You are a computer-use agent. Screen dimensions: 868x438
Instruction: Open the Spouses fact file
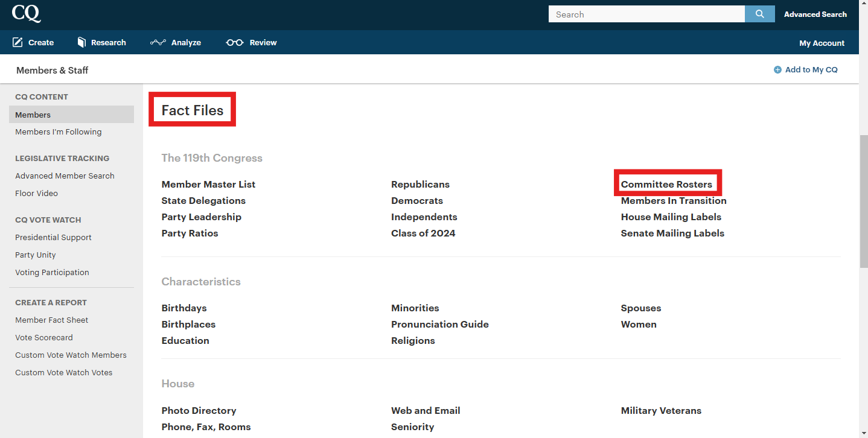[x=641, y=308]
